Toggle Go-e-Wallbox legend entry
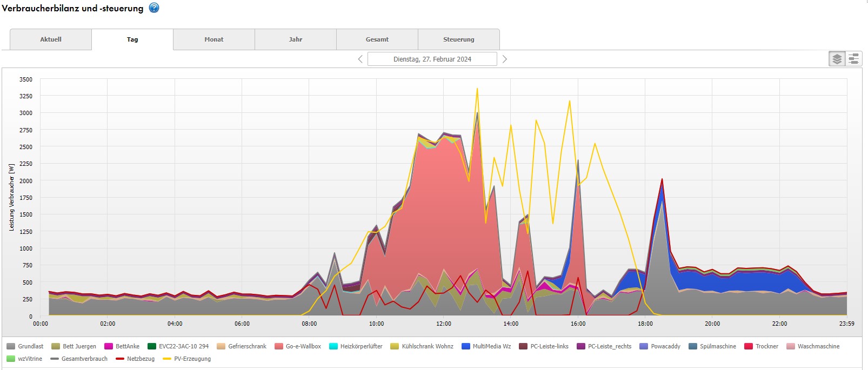868x370 pixels. pyautogui.click(x=298, y=346)
